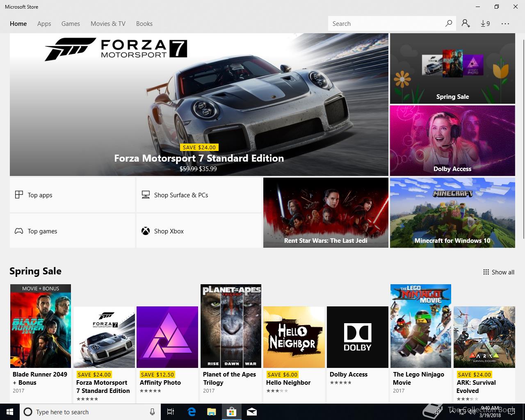Viewport: 525px width, 420px height.
Task: Click the Affinity Photo title text
Action: 160,382
